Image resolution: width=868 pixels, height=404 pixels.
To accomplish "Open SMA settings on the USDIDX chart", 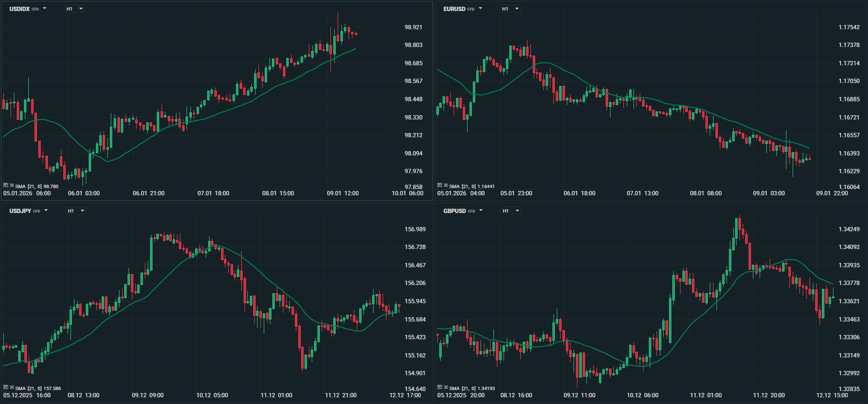I will point(6,185).
